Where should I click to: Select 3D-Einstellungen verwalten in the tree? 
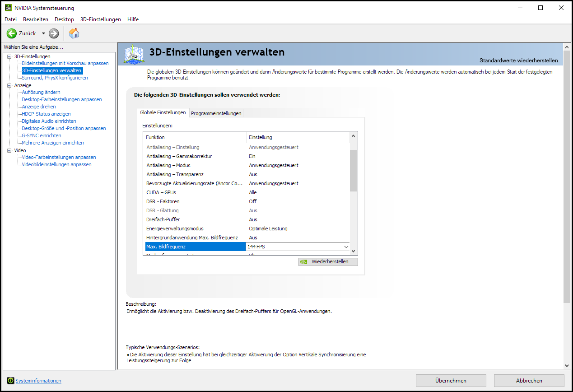(52, 70)
